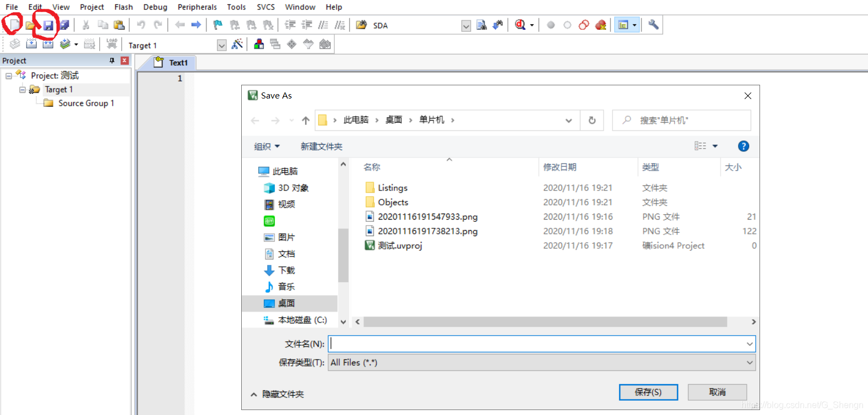
Task: Toggle enable/disable breakpoint white circle
Action: point(567,25)
